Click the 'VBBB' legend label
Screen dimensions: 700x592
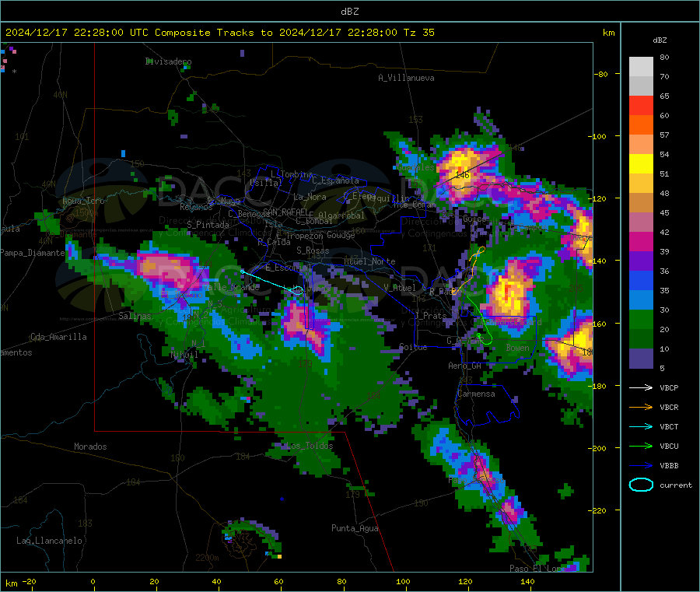click(x=669, y=466)
